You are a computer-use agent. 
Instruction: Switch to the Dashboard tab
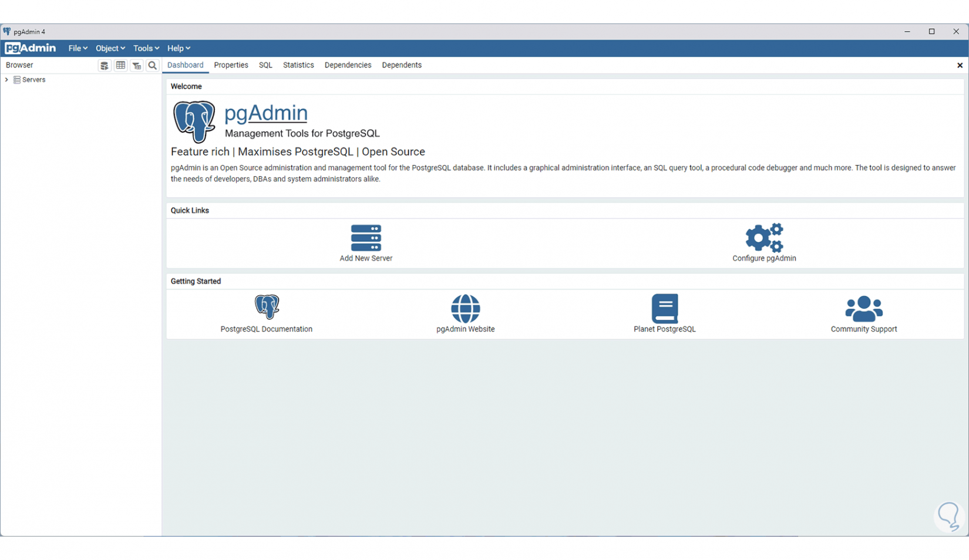coord(186,65)
